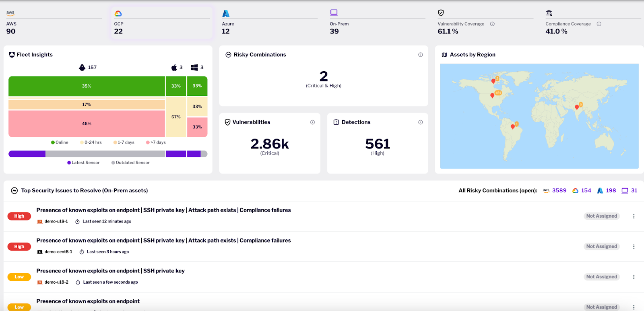This screenshot has height=311, width=644.
Task: Toggle the 1-7 days legend item
Action: [124, 142]
